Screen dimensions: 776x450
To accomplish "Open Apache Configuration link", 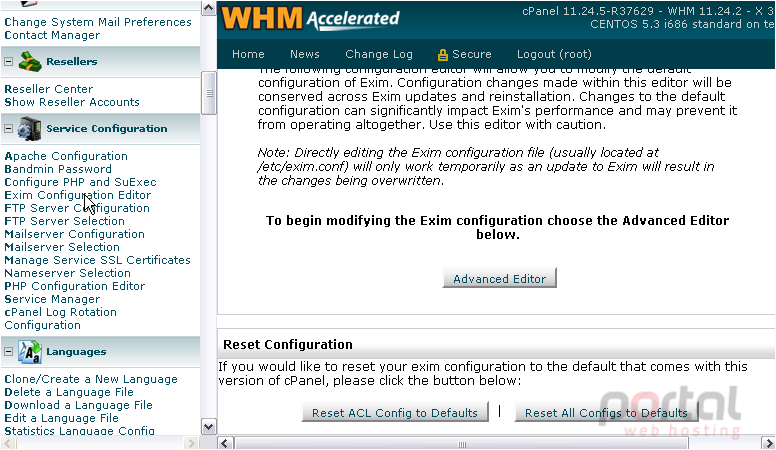I will coord(66,156).
